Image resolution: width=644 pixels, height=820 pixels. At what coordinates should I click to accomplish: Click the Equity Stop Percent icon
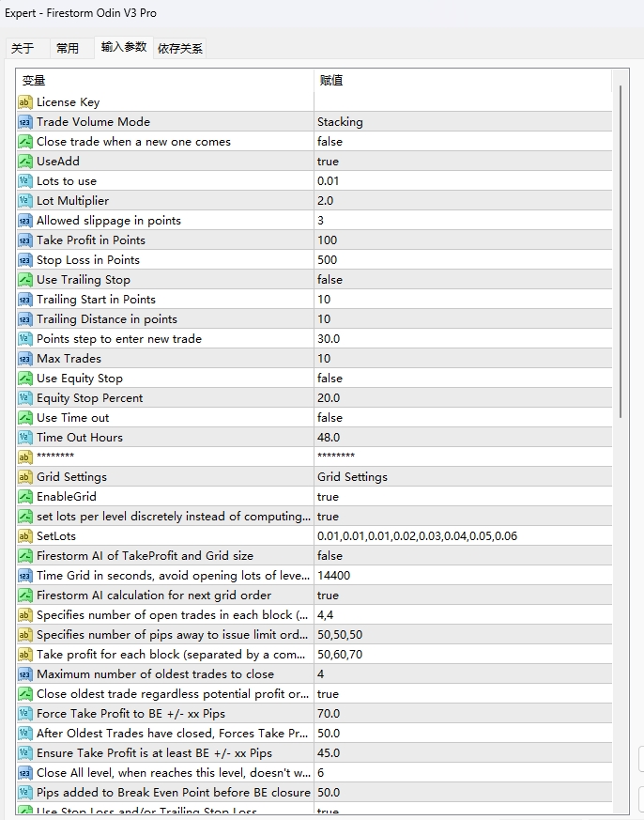[x=25, y=398]
